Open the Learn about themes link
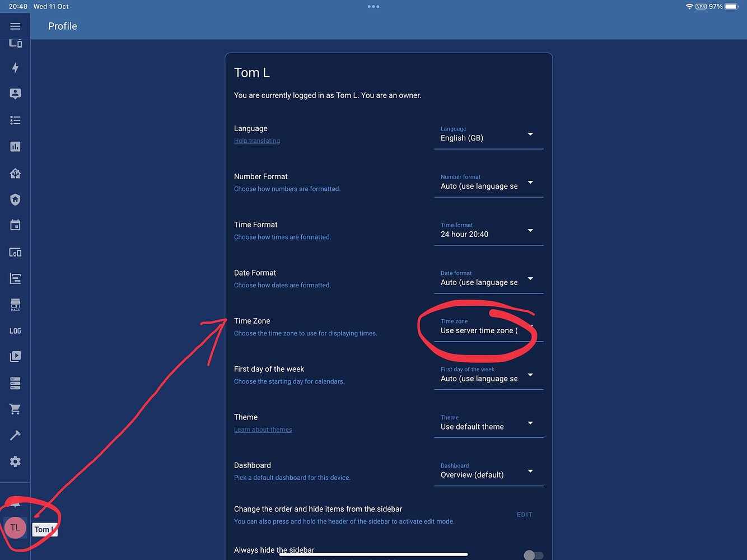Image resolution: width=747 pixels, height=560 pixels. click(x=263, y=430)
